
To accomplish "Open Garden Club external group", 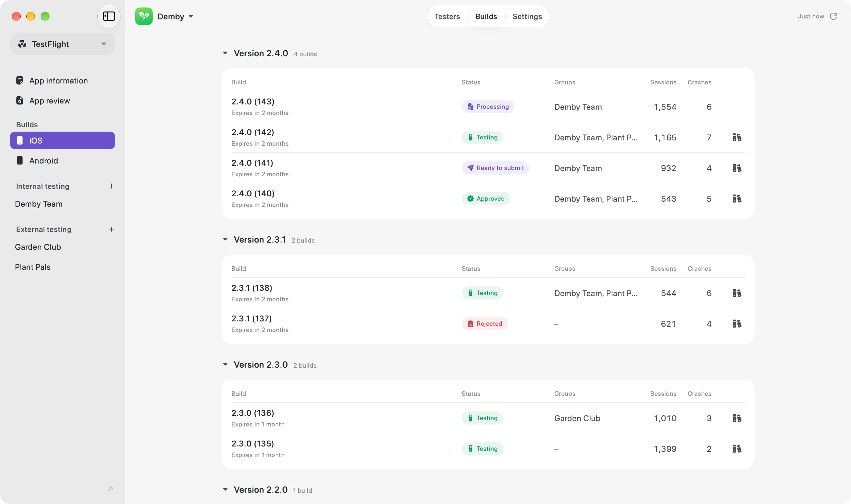I will point(38,247).
